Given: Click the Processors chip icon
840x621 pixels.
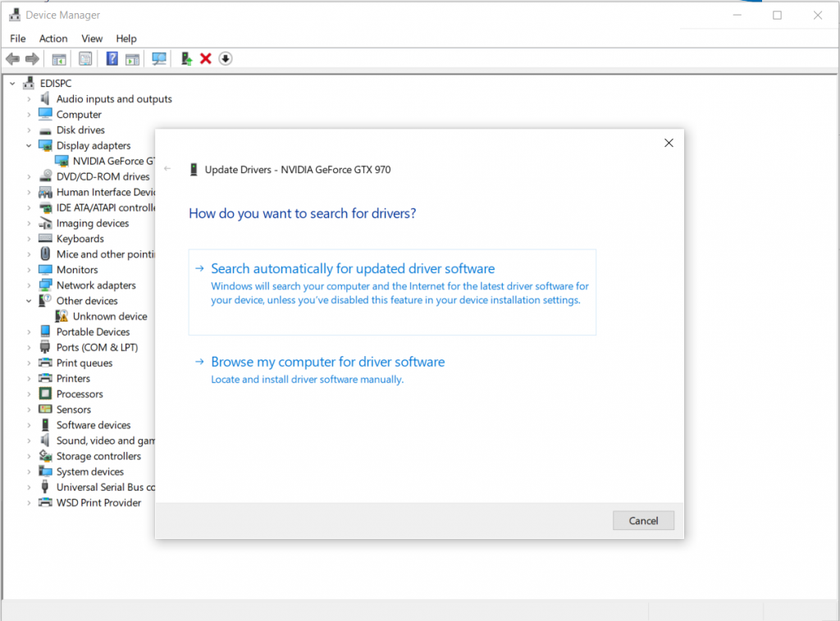Looking at the screenshot, I should point(46,394).
